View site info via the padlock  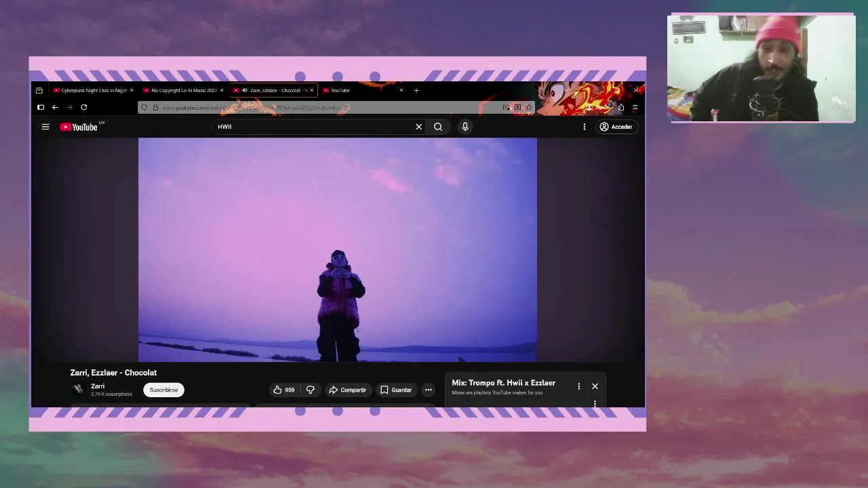[x=155, y=108]
